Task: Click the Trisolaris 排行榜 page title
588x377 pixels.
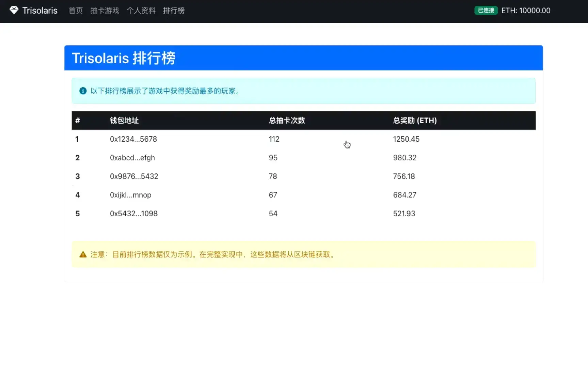Action: click(x=124, y=58)
